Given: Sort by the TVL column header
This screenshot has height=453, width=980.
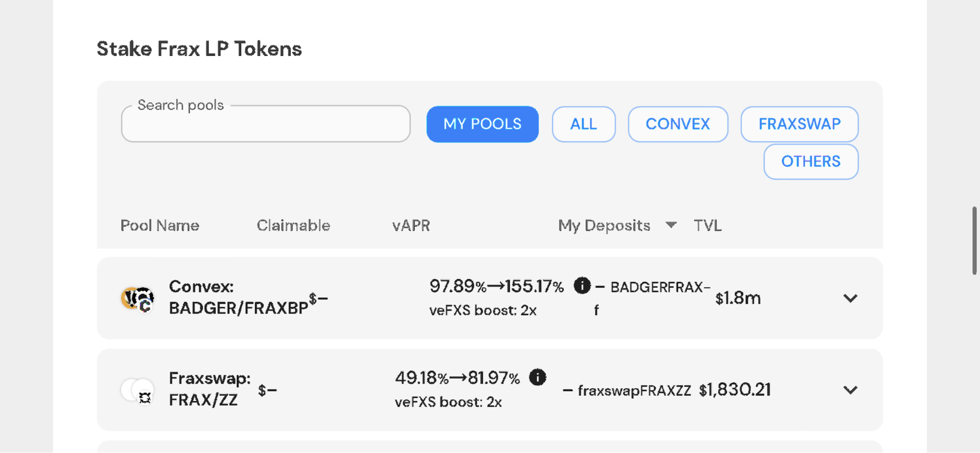Looking at the screenshot, I should [707, 225].
